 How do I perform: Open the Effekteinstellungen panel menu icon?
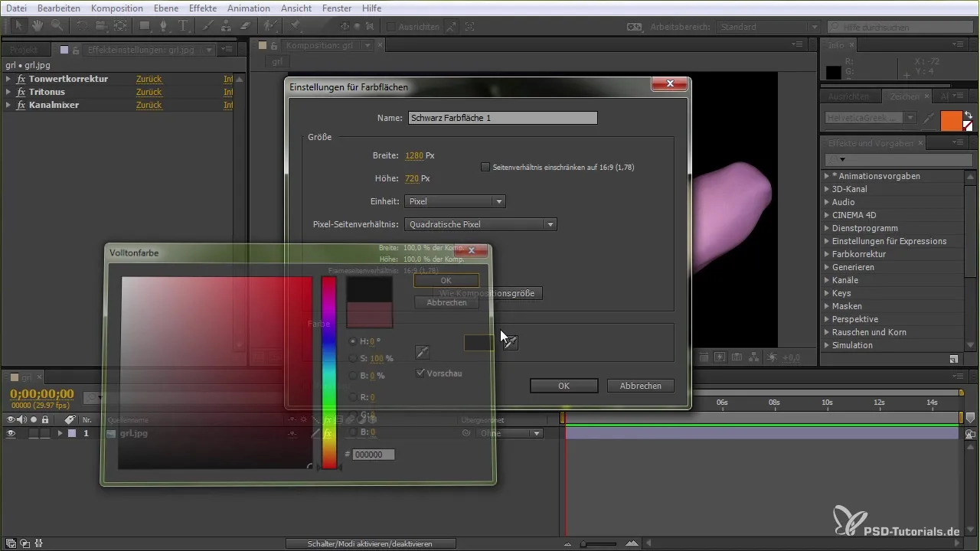(227, 49)
